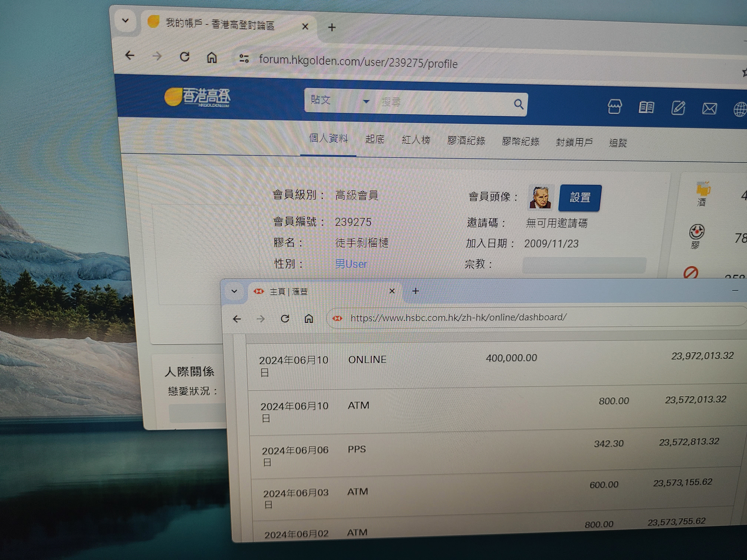This screenshot has height=560, width=747.
Task: Click the member avatar thumbnail
Action: click(x=540, y=197)
